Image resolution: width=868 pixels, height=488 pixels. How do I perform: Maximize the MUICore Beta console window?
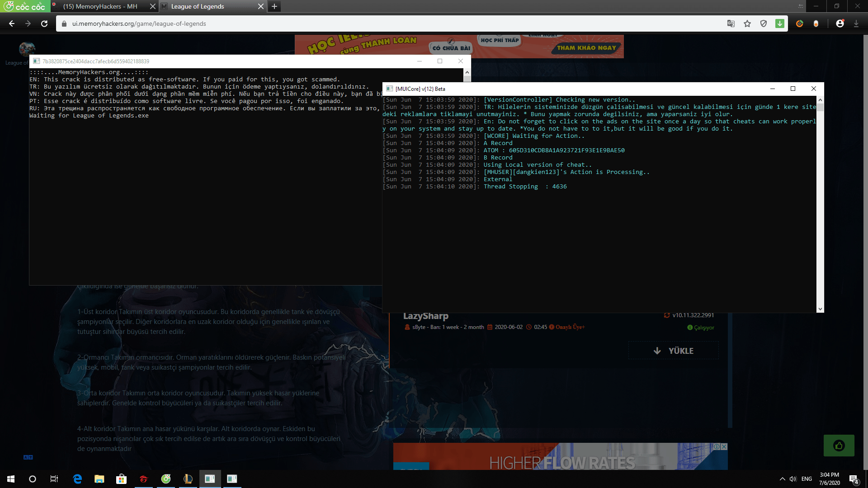point(793,89)
